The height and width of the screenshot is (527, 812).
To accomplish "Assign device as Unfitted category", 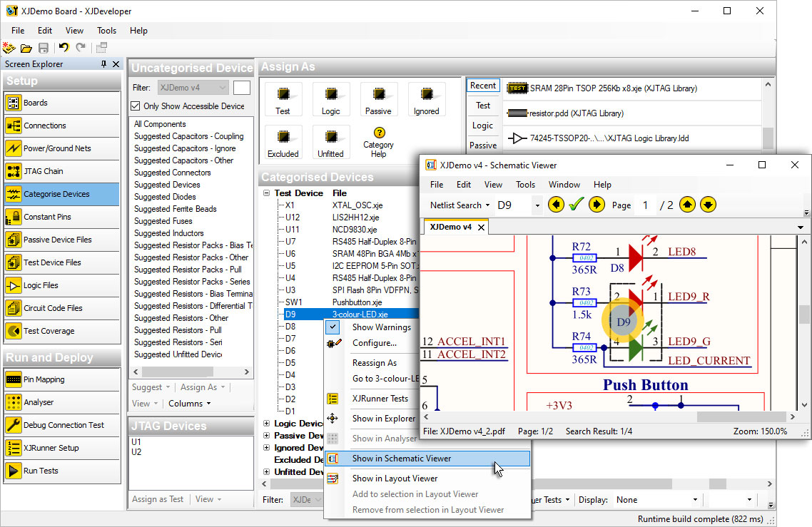I will [331, 142].
